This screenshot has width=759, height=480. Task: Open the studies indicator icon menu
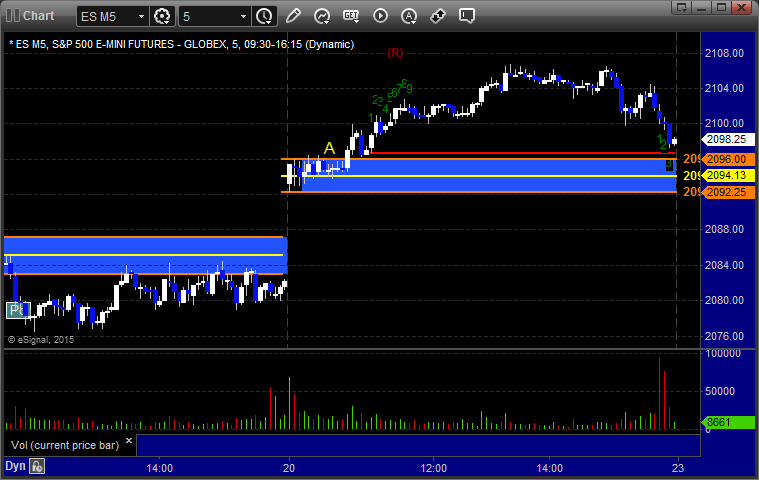click(322, 16)
